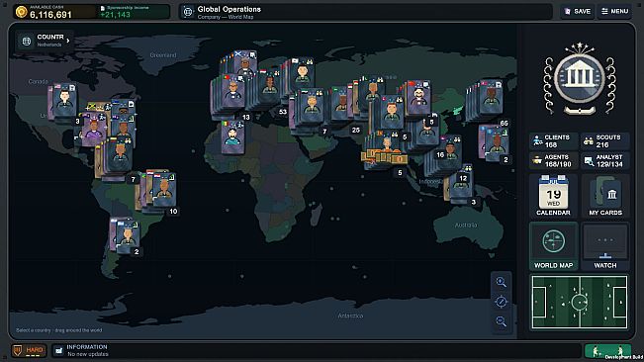The height and width of the screenshot is (362, 644).
Task: Click the agency crest emblem
Action: [x=579, y=78]
